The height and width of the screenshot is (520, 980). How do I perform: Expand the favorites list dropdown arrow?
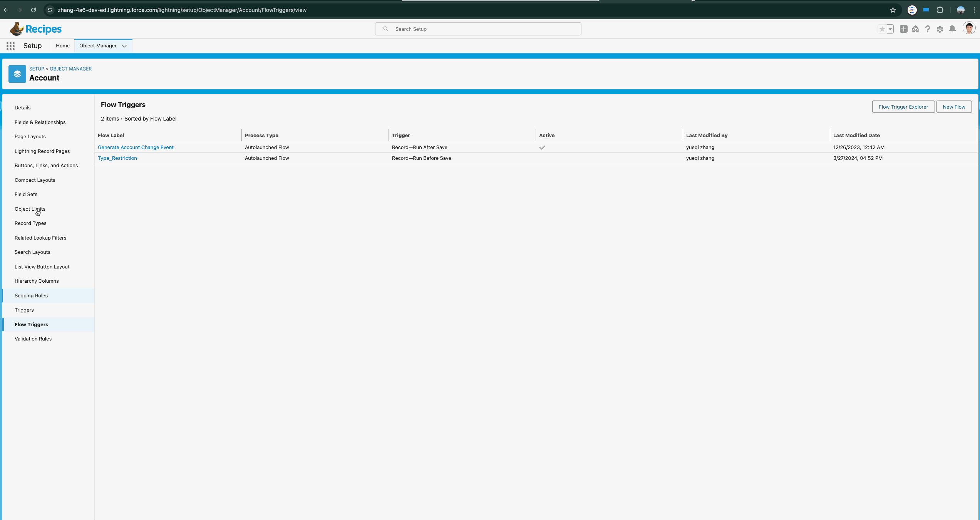[x=890, y=29]
